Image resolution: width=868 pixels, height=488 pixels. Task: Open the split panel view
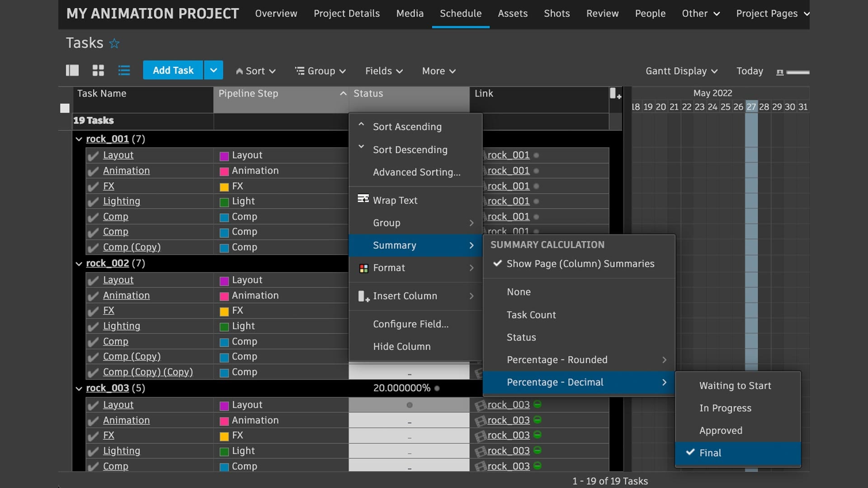pos(72,70)
